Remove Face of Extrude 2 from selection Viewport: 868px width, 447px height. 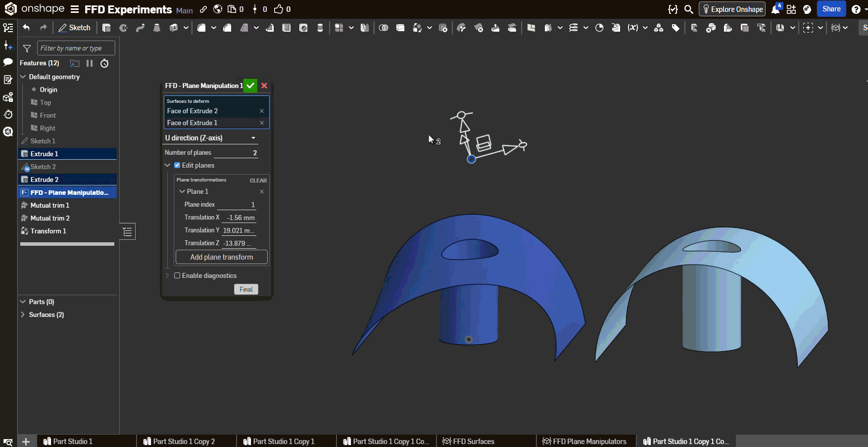pos(262,111)
